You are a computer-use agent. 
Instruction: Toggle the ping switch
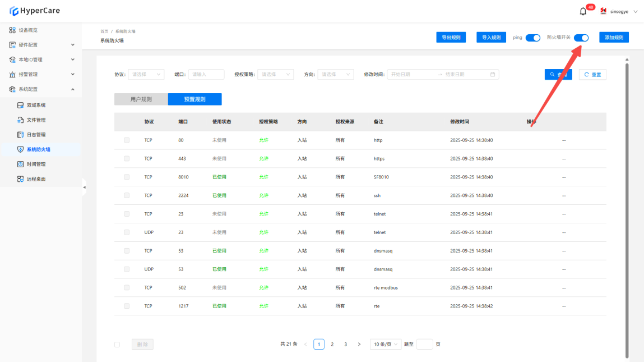[x=532, y=38]
